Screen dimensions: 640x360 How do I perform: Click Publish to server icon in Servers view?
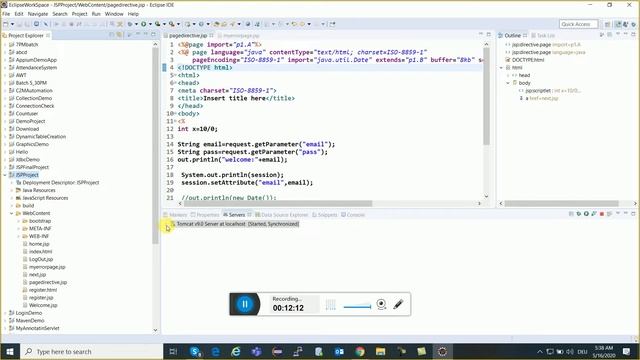point(609,214)
